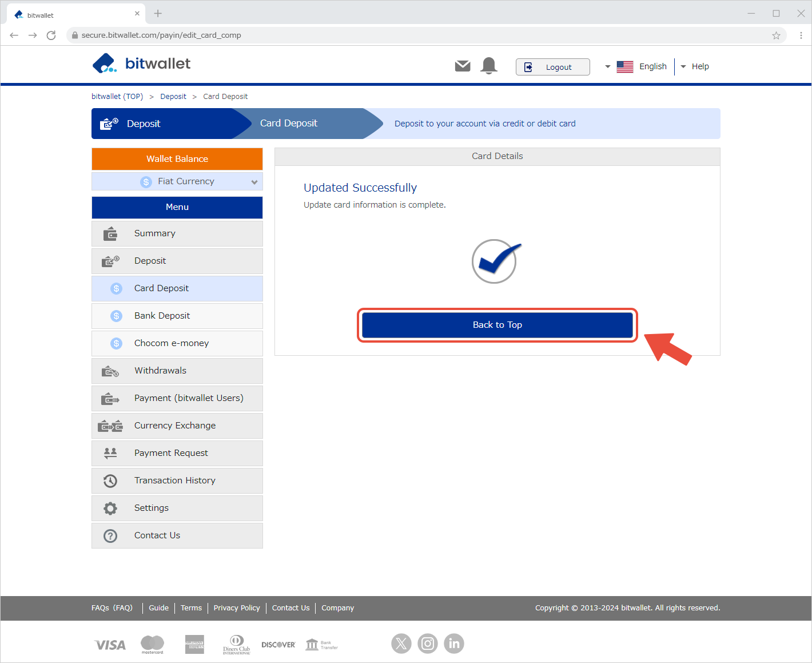The image size is (812, 663).
Task: Click the bitwallet logo in header
Action: coord(142,63)
